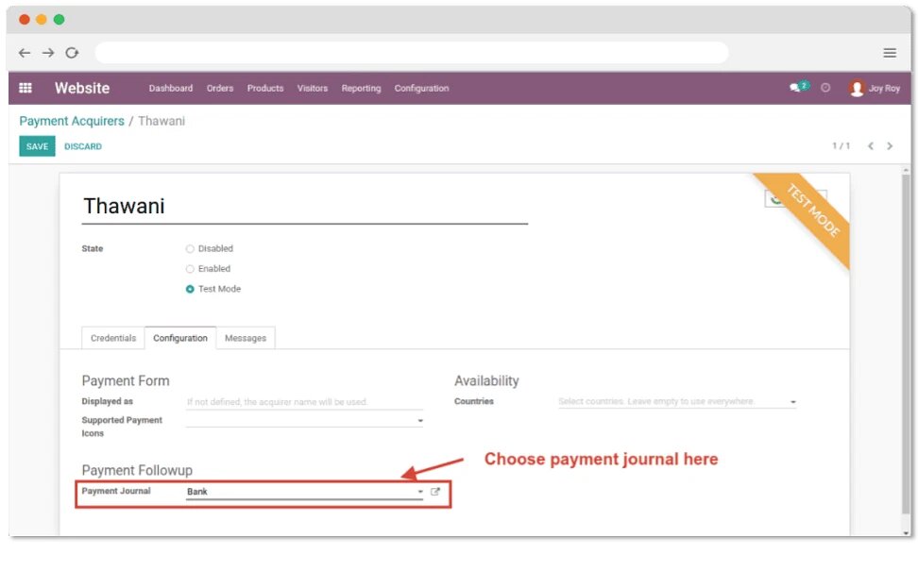Expand the Countries dropdown
This screenshot has width=918, height=588.
pos(792,402)
